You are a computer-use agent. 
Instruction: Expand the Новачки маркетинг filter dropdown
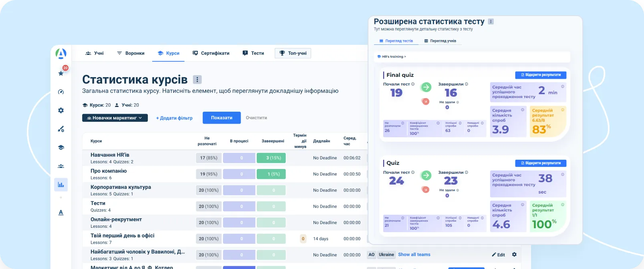tap(115, 118)
